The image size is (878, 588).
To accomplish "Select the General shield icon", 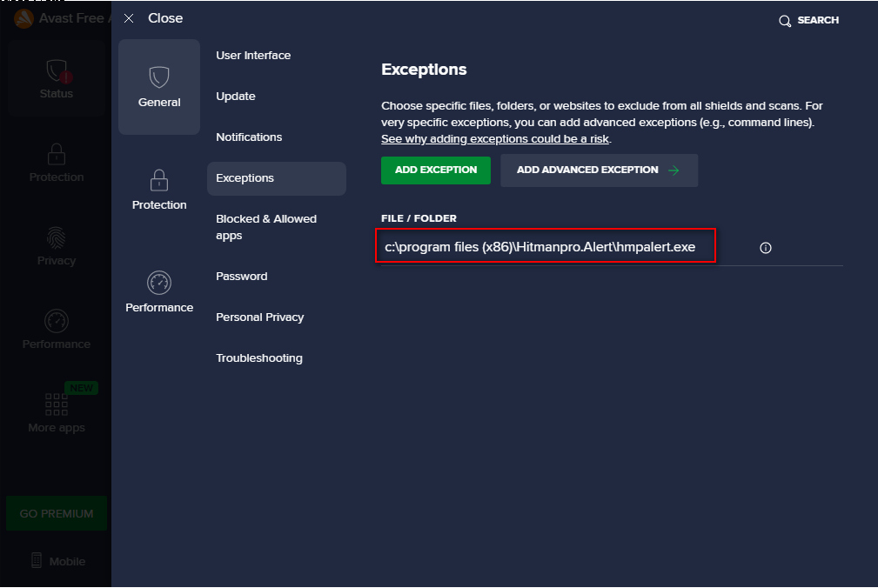I will [159, 77].
